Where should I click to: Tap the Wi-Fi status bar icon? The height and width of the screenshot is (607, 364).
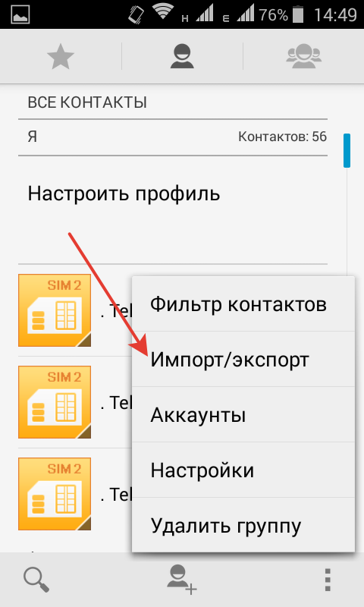[163, 12]
